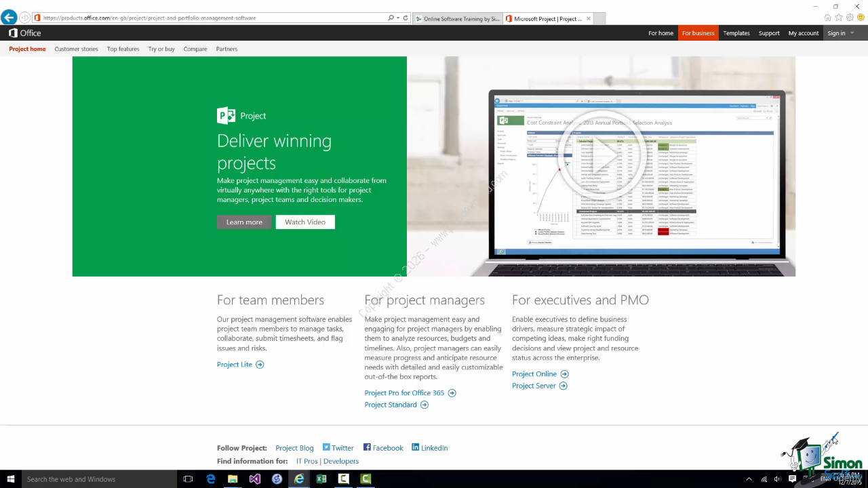Click the LinkedIn icon in footer
Viewport: 868px width, 488px height.
(415, 447)
